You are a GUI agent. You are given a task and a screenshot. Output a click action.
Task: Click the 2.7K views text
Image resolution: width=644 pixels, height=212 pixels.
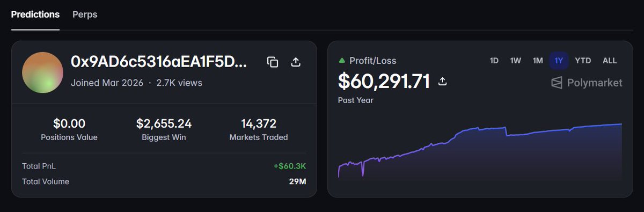tap(179, 83)
